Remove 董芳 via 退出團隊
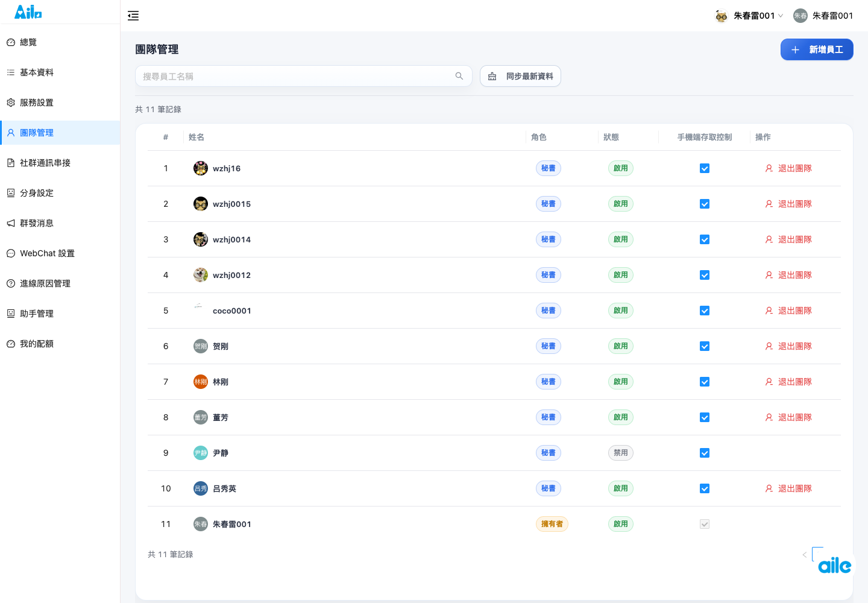The image size is (868, 603). (788, 417)
